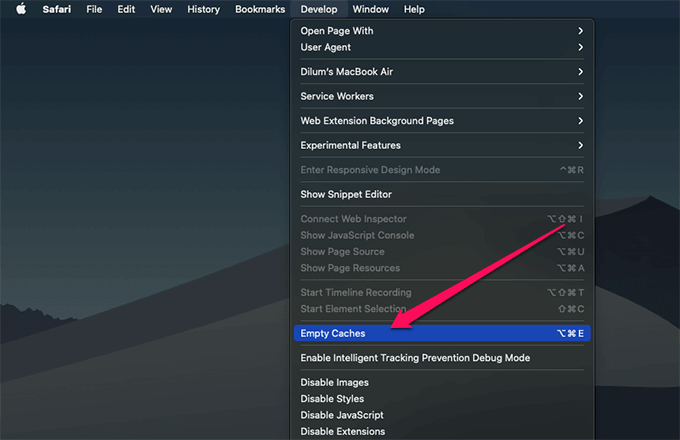Expand Open Page With submenu
Viewport: 680px width, 440px height.
click(x=442, y=31)
